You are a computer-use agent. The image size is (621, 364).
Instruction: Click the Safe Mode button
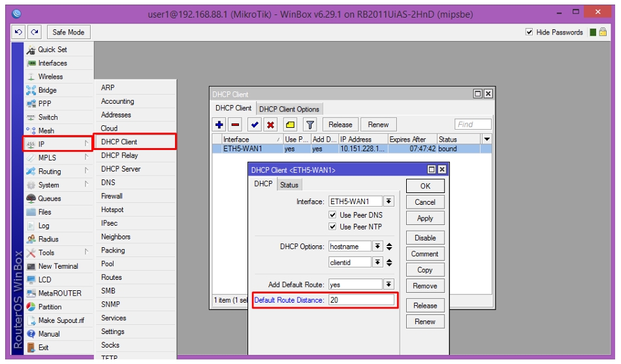point(69,32)
